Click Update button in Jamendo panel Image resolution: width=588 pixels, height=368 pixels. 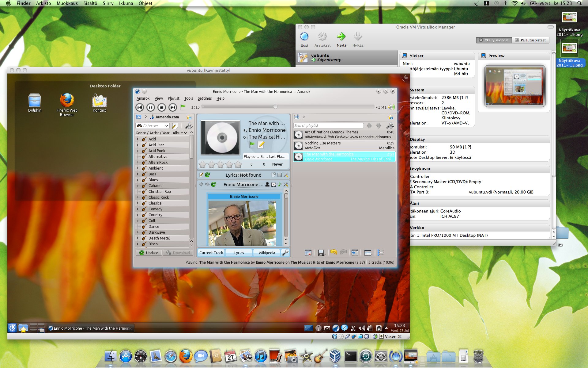coord(149,253)
